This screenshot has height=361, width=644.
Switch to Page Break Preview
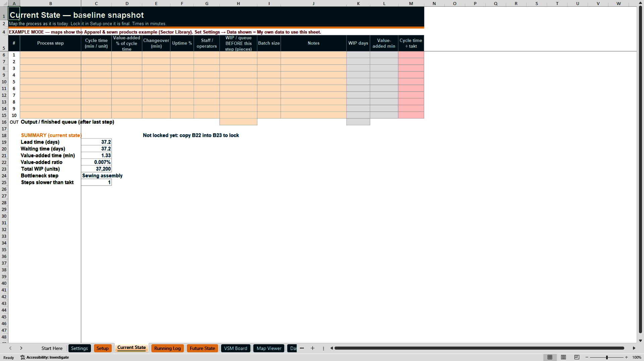point(577,357)
